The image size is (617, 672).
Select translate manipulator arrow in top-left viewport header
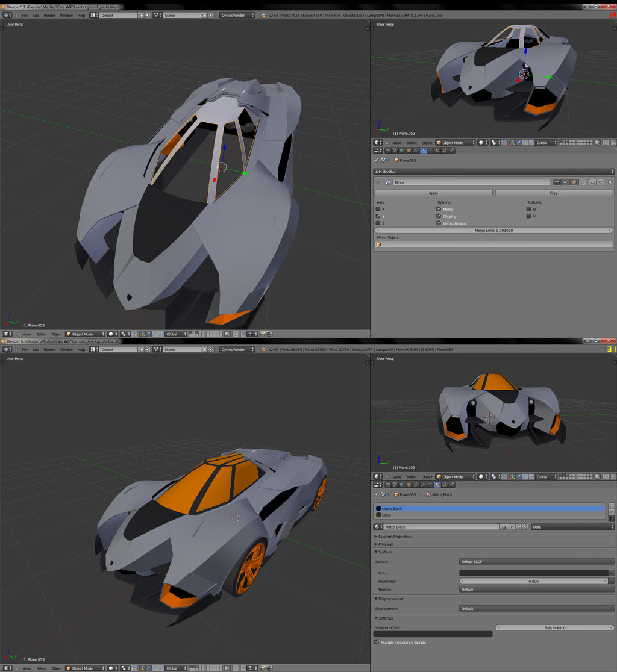tap(148, 334)
